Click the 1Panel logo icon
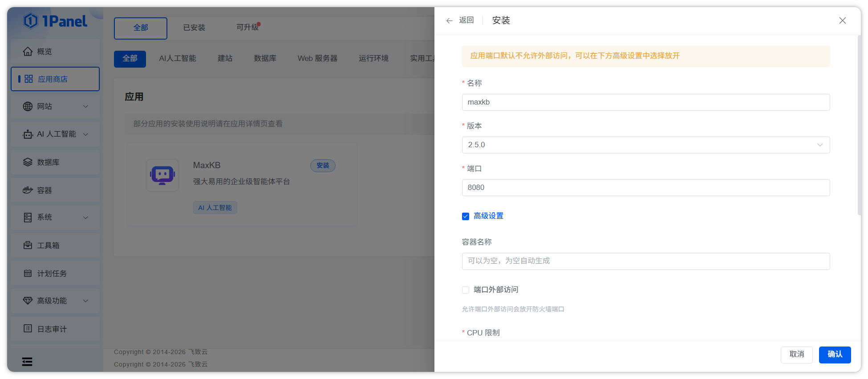This screenshot has width=868, height=379. (x=31, y=21)
